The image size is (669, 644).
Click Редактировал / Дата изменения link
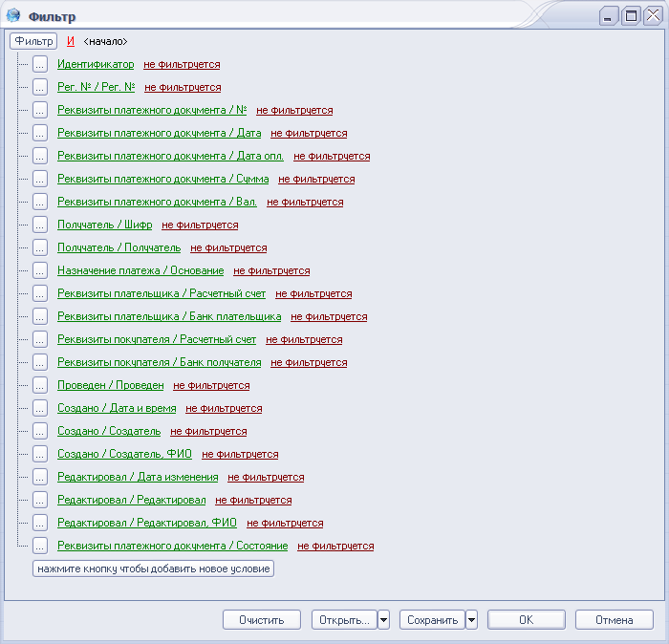[x=138, y=477]
